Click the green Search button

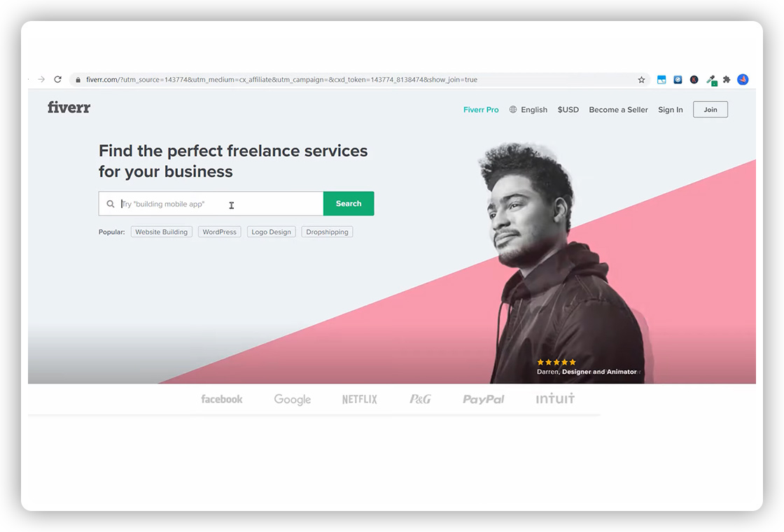pos(349,204)
